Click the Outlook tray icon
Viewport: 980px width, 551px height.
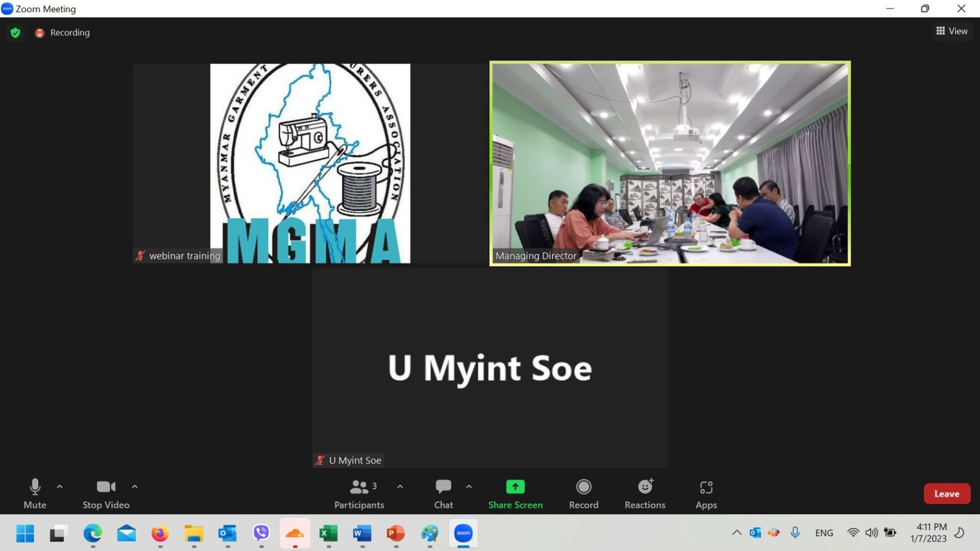(755, 533)
